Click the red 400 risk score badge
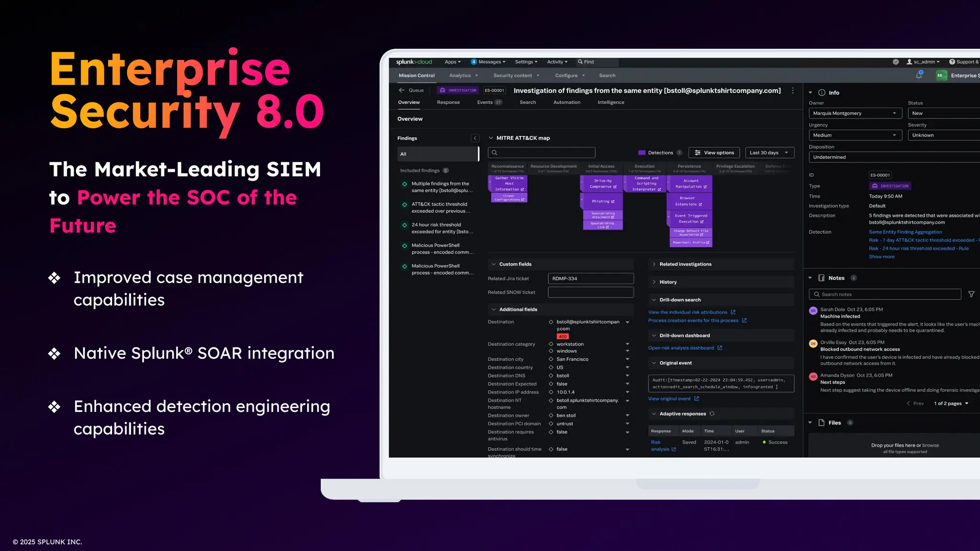Image resolution: width=980 pixels, height=551 pixels. tap(563, 337)
